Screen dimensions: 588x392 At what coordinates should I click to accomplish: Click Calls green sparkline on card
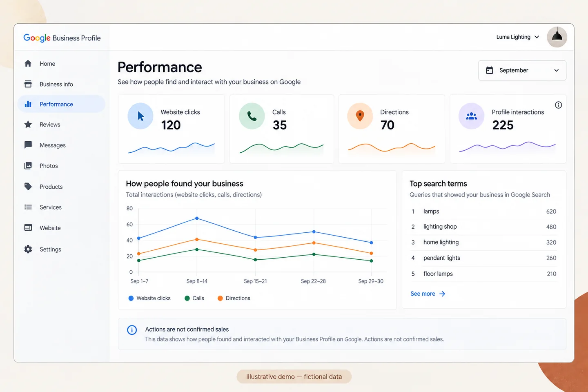[281, 148]
